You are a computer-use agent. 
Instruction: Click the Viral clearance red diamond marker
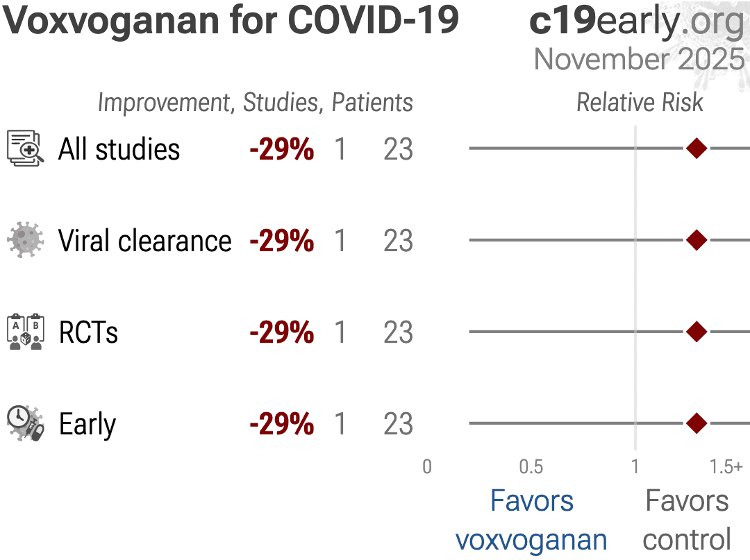[x=696, y=240]
